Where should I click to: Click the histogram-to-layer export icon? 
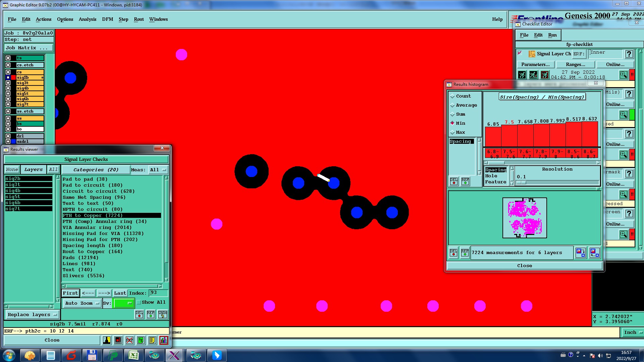581,253
